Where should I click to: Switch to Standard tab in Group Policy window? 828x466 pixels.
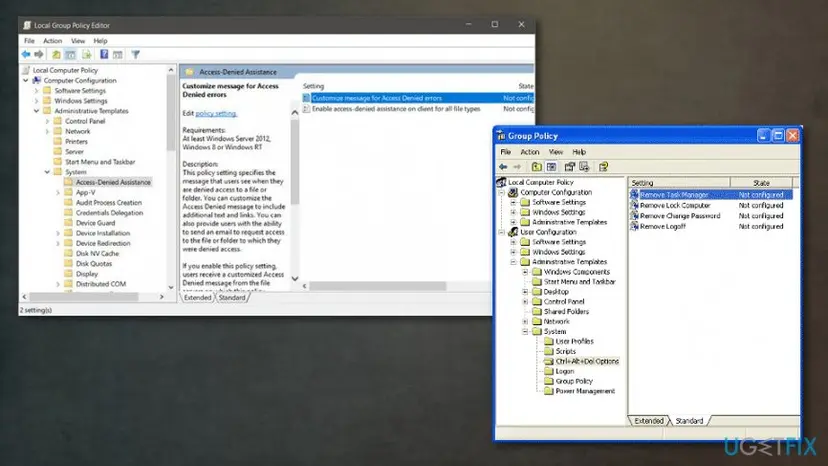pos(689,421)
